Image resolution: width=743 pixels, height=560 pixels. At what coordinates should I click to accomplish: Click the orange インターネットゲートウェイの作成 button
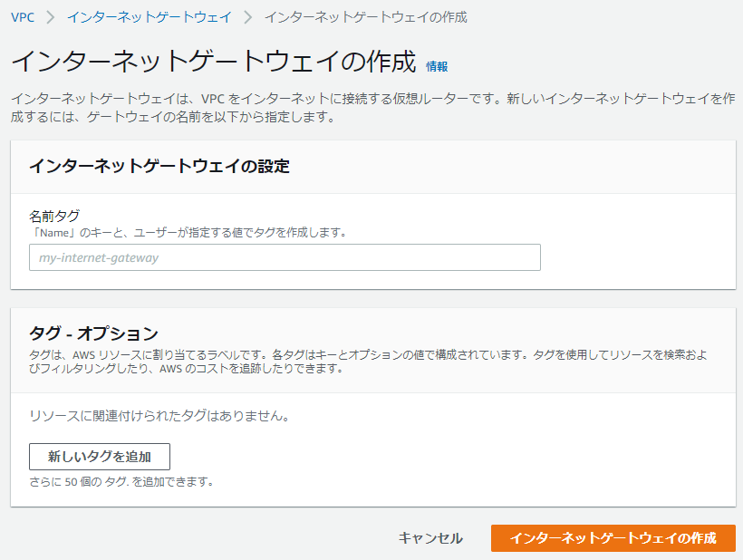point(613,537)
